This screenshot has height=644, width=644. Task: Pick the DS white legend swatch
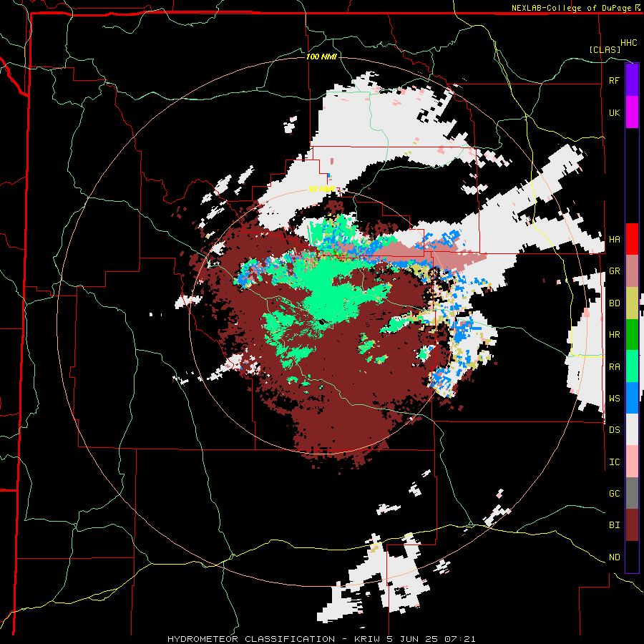(x=632, y=429)
